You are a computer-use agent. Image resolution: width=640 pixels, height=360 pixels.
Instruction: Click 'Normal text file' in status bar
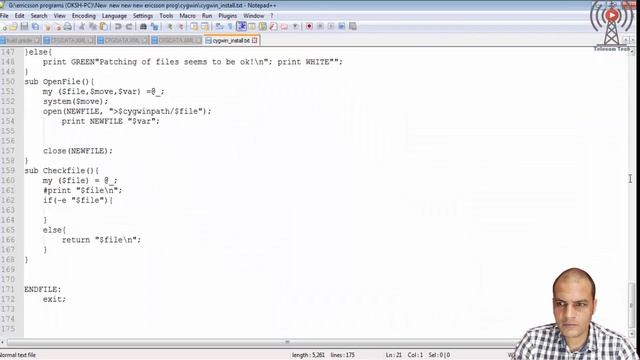pos(18,355)
